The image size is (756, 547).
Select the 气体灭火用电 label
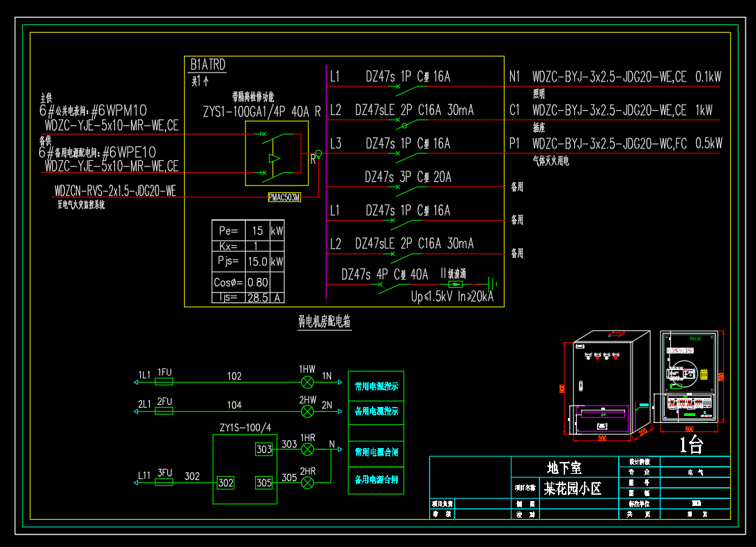pos(550,161)
